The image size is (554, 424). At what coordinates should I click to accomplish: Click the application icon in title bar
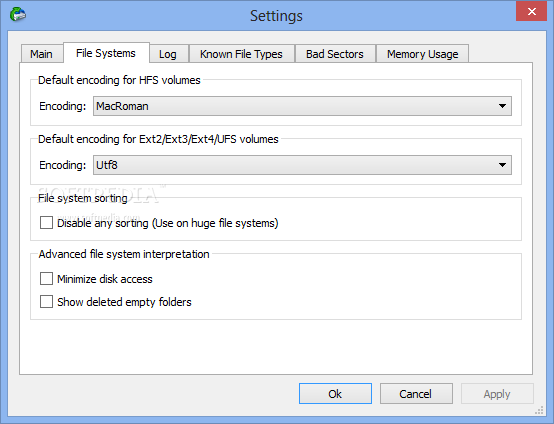click(x=18, y=14)
